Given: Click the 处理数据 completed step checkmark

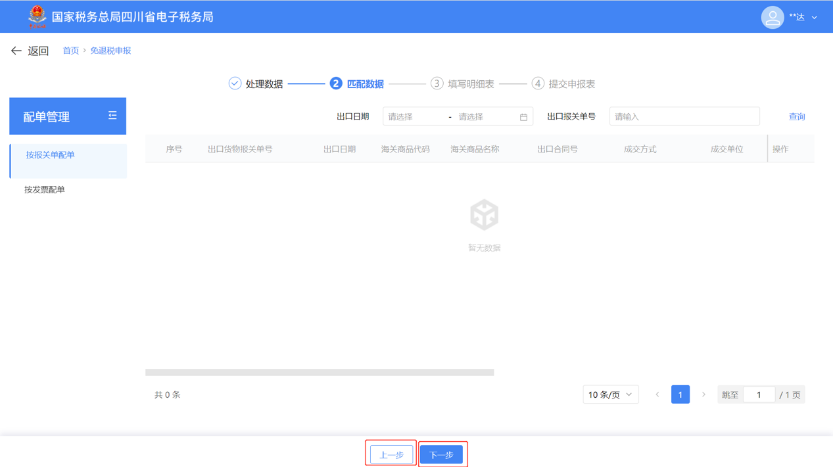Looking at the screenshot, I should (235, 84).
